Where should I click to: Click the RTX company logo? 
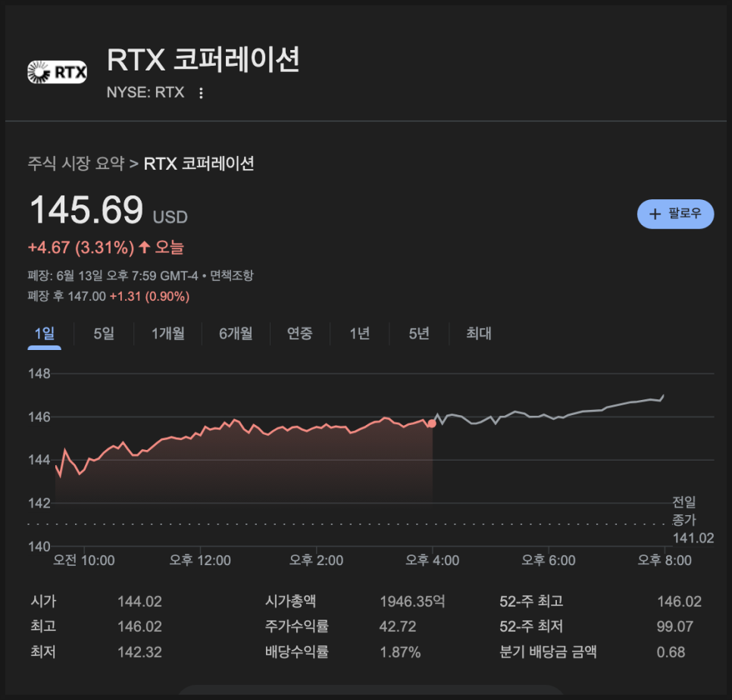pyautogui.click(x=57, y=72)
